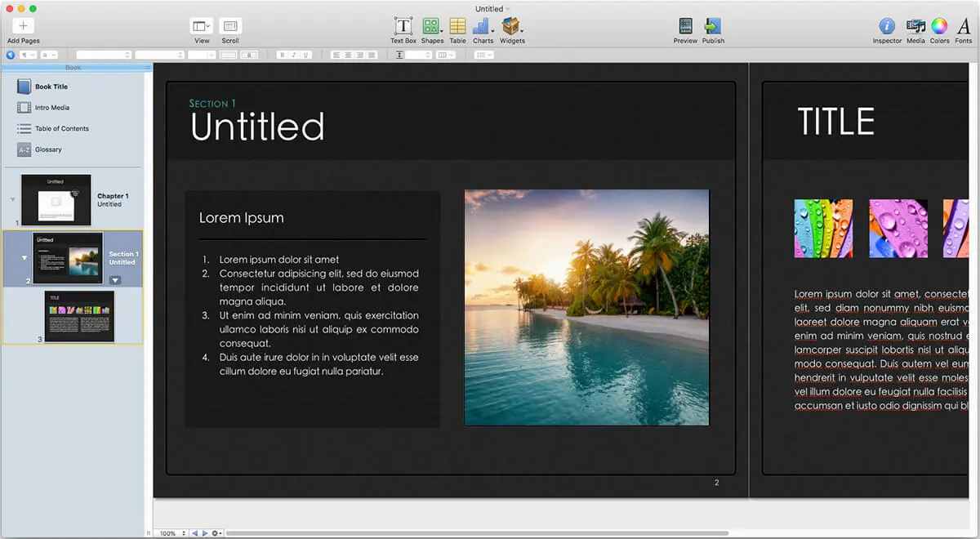Open the Untitled document title menu
980x539 pixels.
pyautogui.click(x=492, y=8)
